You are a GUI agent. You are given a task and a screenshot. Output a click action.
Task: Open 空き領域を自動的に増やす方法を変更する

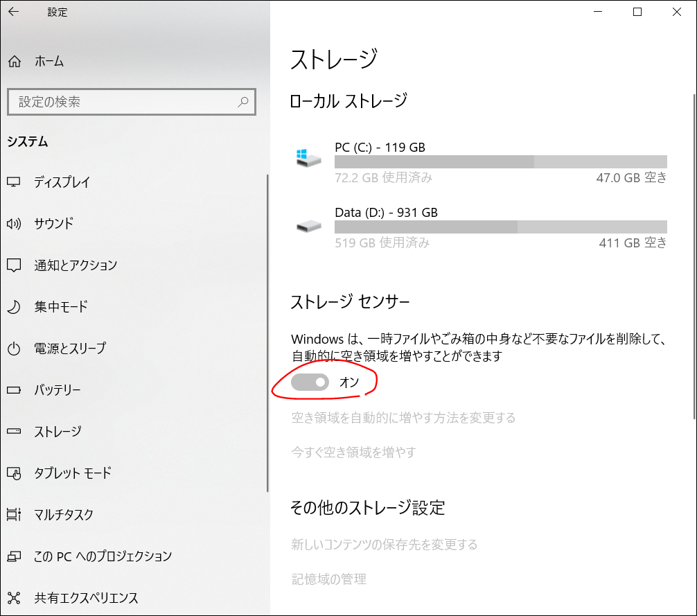click(402, 418)
